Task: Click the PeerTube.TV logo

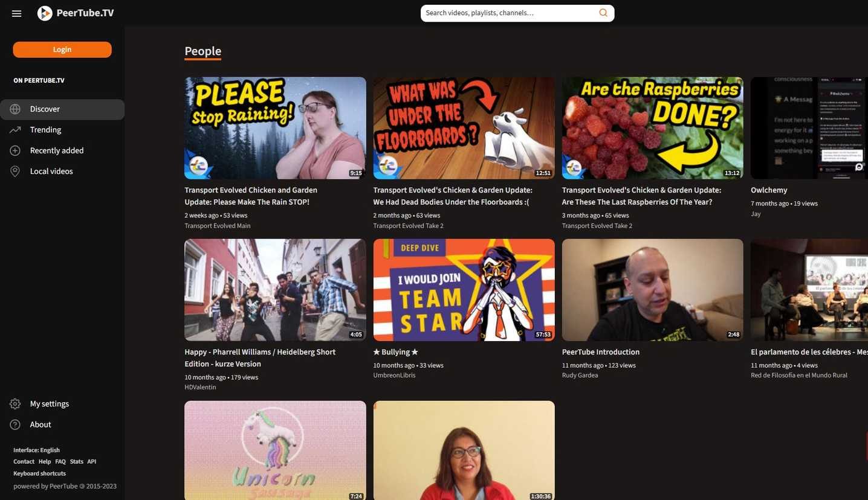Action: [75, 13]
